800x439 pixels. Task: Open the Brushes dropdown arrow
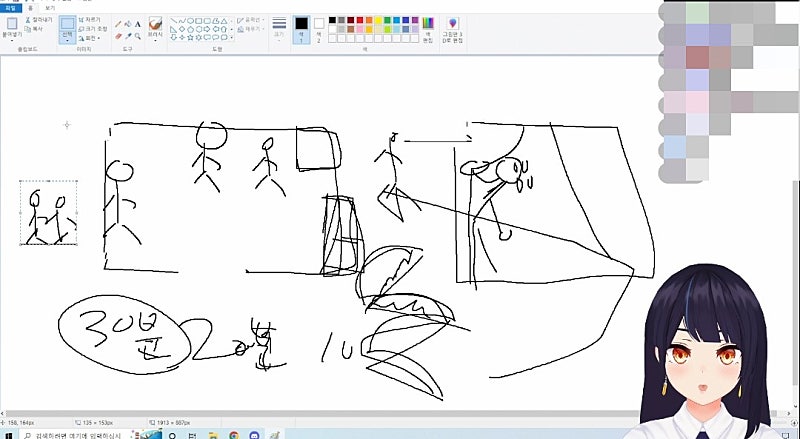pos(155,40)
